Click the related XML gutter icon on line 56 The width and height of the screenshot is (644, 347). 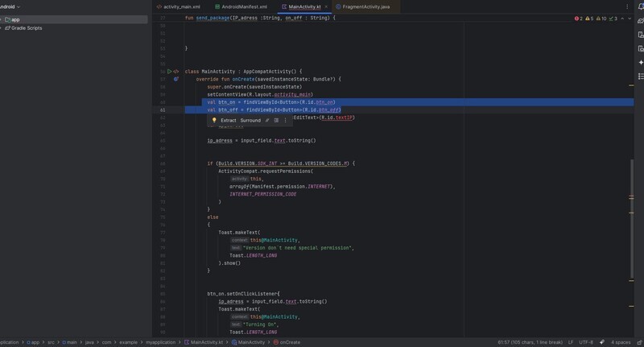pos(176,72)
